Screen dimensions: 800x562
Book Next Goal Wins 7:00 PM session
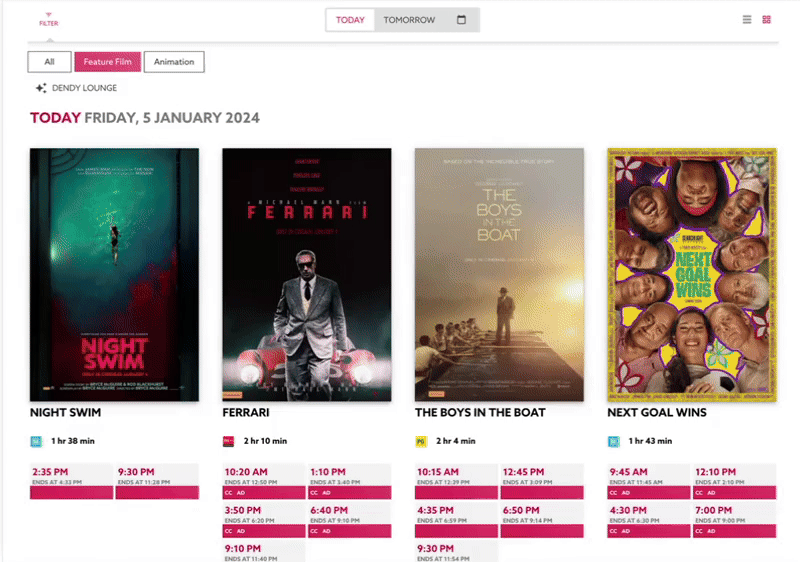pyautogui.click(x=734, y=520)
